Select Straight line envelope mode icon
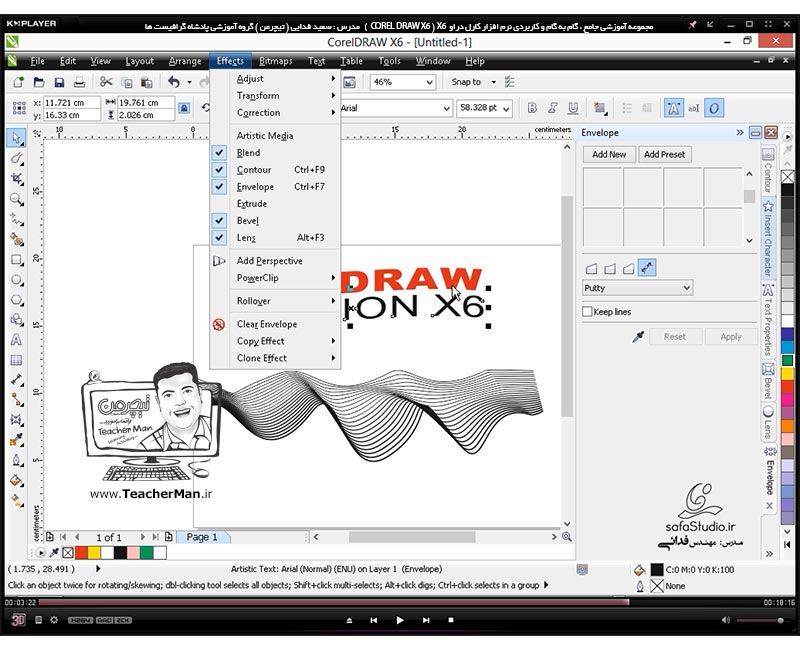 coord(591,268)
